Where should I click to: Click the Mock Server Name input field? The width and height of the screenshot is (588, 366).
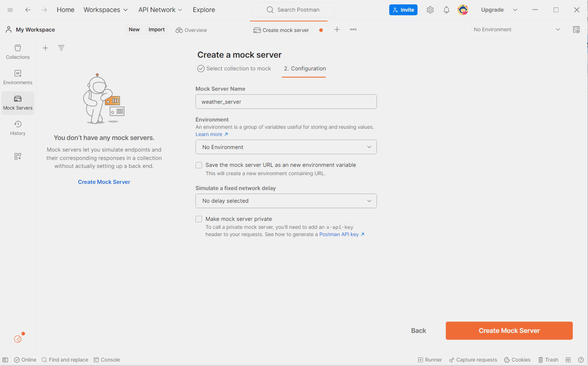pyautogui.click(x=286, y=102)
